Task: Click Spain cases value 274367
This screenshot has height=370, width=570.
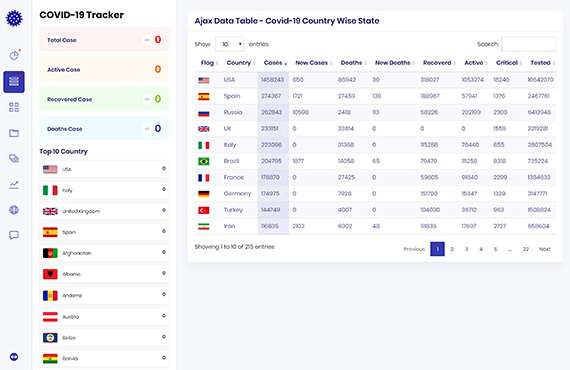Action: pyautogui.click(x=271, y=96)
